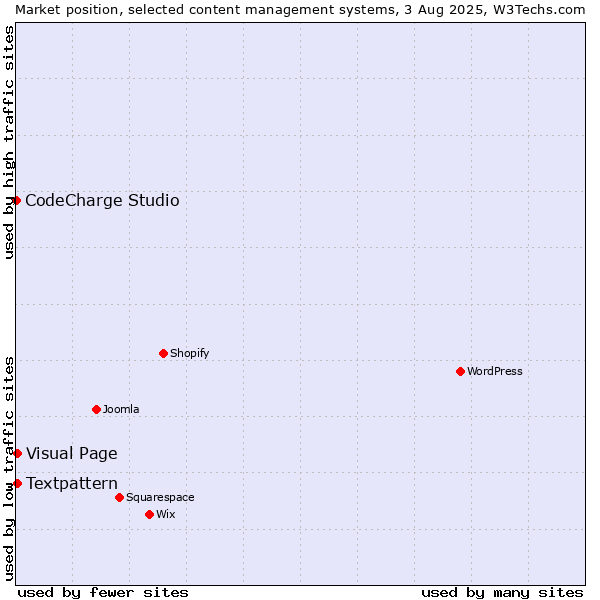Select the 'Shopify' label text
Image resolution: width=600 pixels, height=600 pixels.
189,353
